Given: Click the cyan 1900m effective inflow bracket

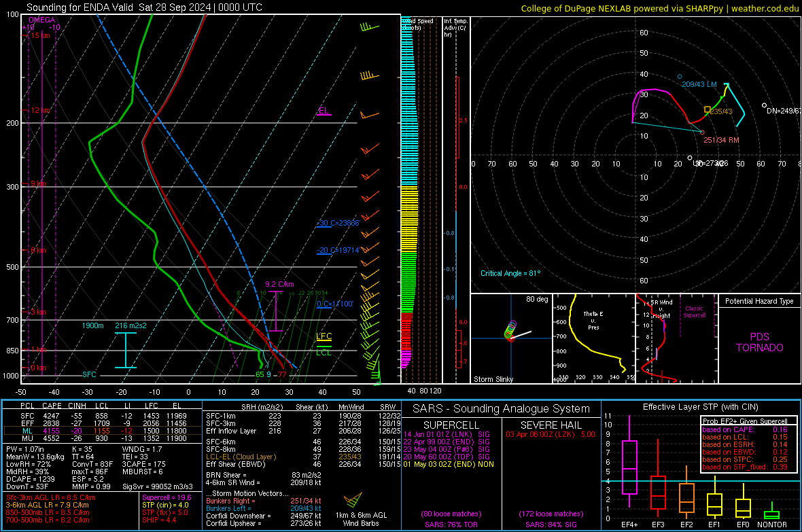Looking at the screenshot, I should pyautogui.click(x=125, y=351).
